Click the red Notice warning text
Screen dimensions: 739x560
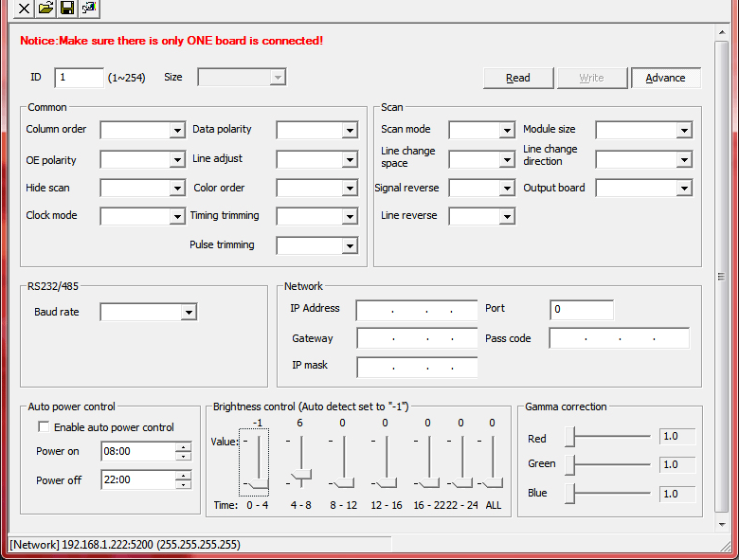point(171,41)
